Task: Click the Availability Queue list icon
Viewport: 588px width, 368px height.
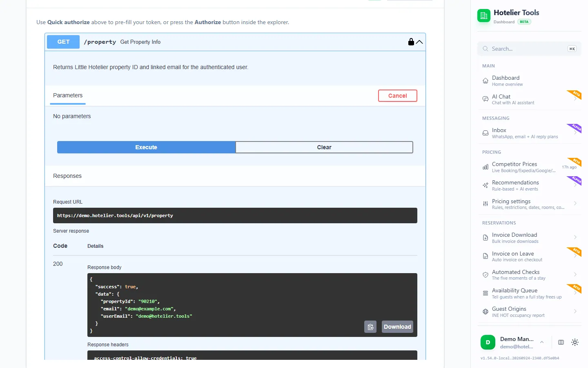Action: click(x=486, y=293)
